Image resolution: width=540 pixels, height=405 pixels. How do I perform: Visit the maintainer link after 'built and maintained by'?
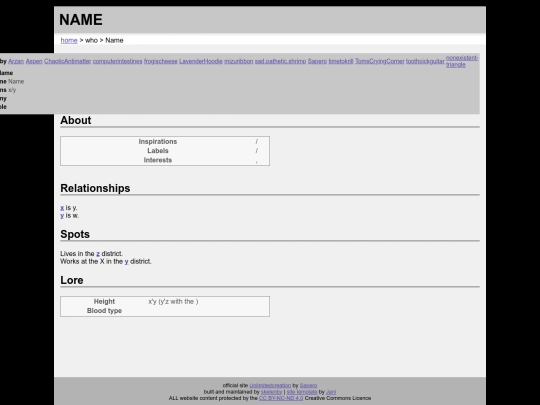(271, 392)
